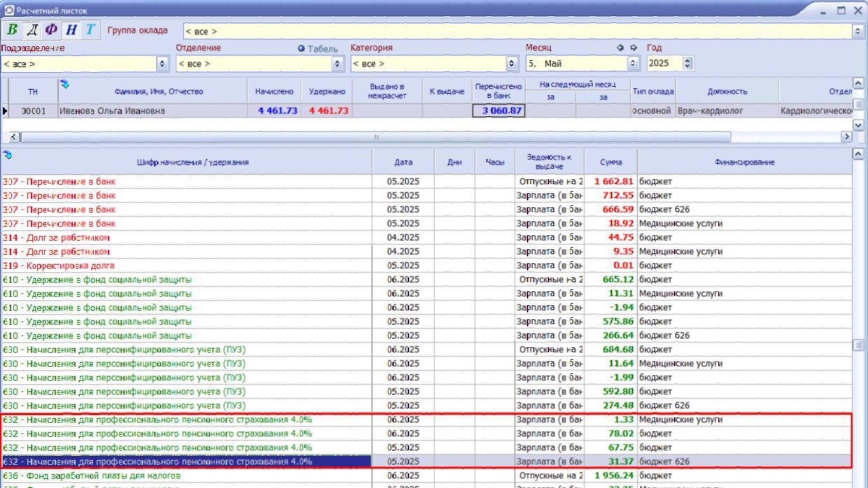Open the «Подразделение» dropdown
868x488 pixels.
pyautogui.click(x=163, y=64)
